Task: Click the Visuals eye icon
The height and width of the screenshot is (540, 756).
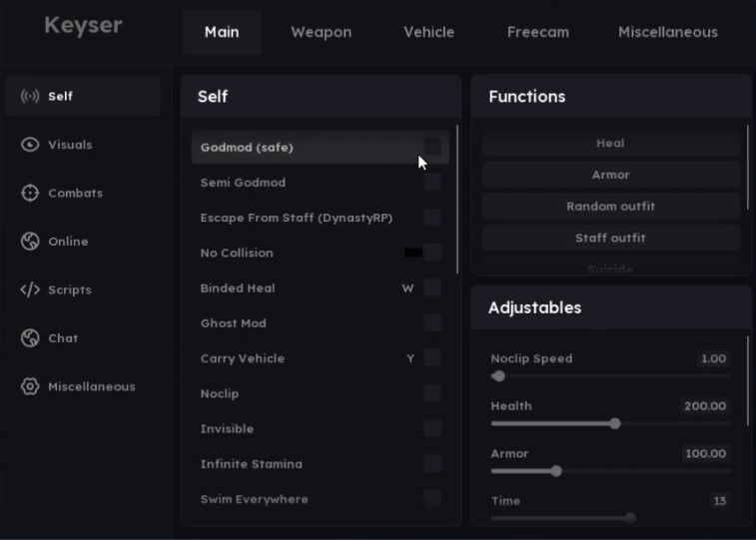Action: (30, 145)
